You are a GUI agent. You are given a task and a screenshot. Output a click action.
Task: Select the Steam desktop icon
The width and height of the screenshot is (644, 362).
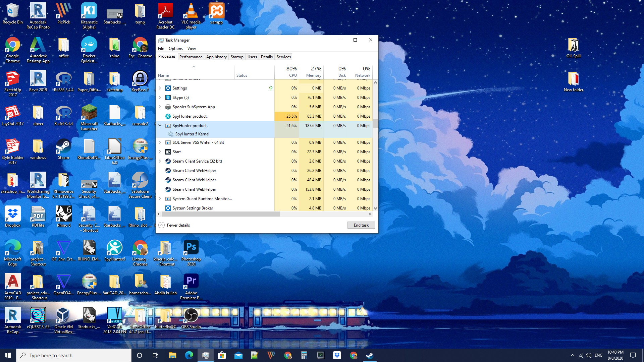(x=63, y=149)
